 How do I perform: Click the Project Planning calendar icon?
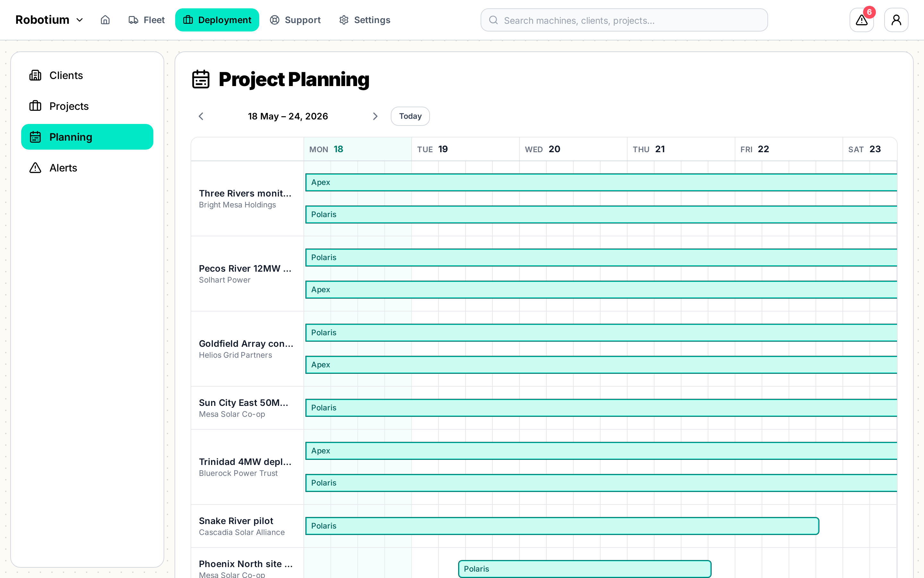click(x=201, y=79)
